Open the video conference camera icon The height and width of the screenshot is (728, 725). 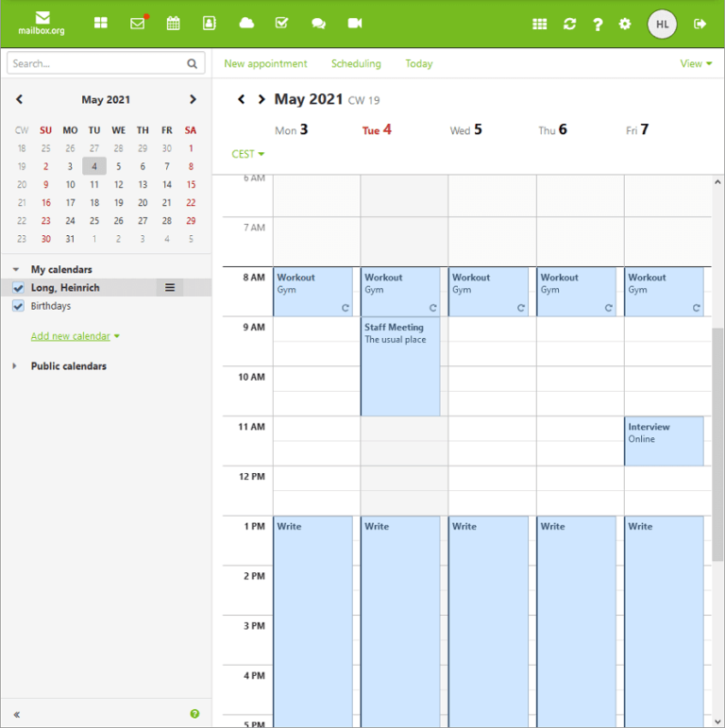(x=355, y=24)
